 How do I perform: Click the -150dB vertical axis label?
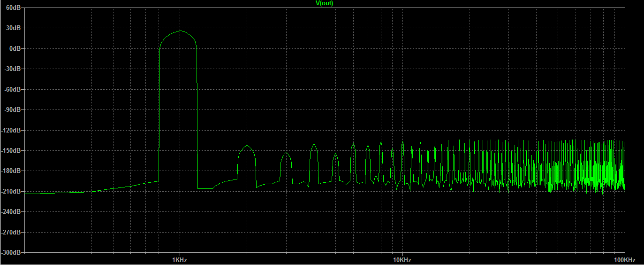coord(10,150)
